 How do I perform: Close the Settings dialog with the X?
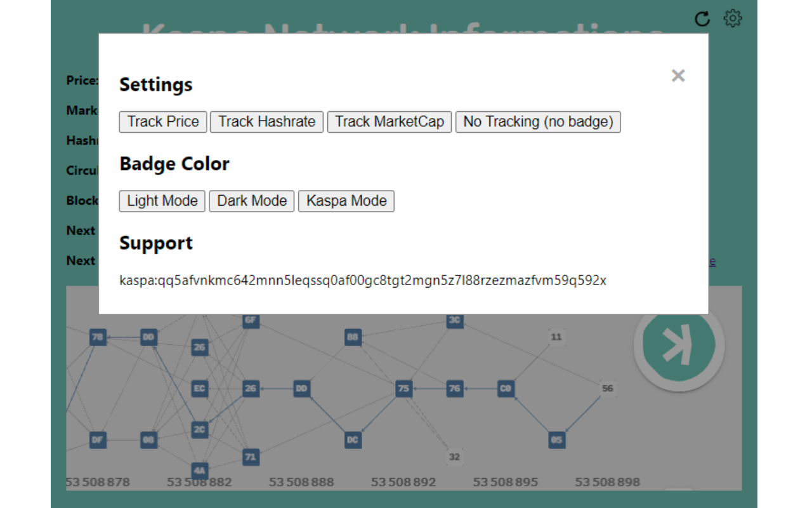pos(678,76)
